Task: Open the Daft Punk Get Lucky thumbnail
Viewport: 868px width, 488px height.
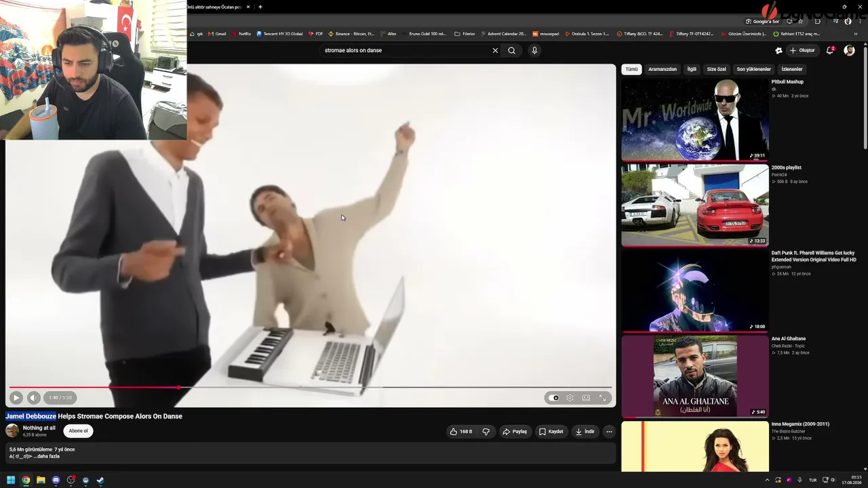Action: [695, 290]
